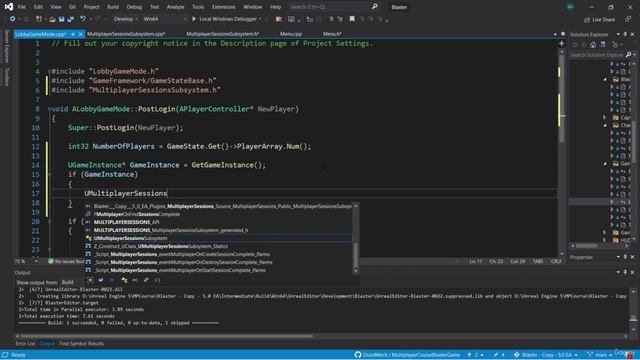
Task: Open the File menu
Action: click(22, 7)
